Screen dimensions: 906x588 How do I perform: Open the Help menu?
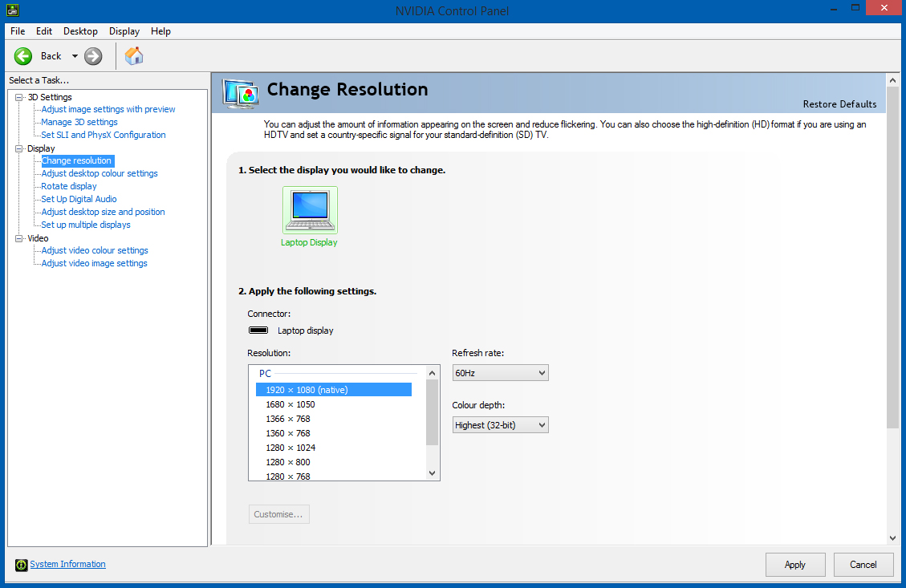160,31
